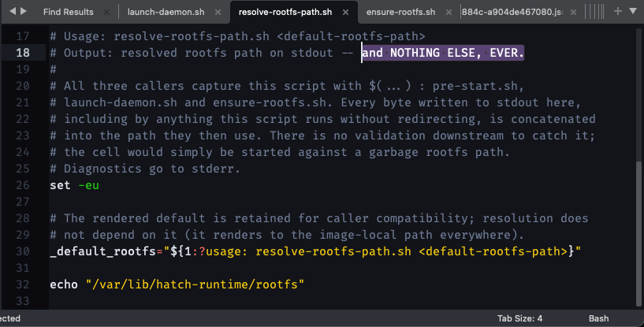This screenshot has height=327, width=644.
Task: Place the cursor on 'set -eu'
Action: [x=74, y=185]
